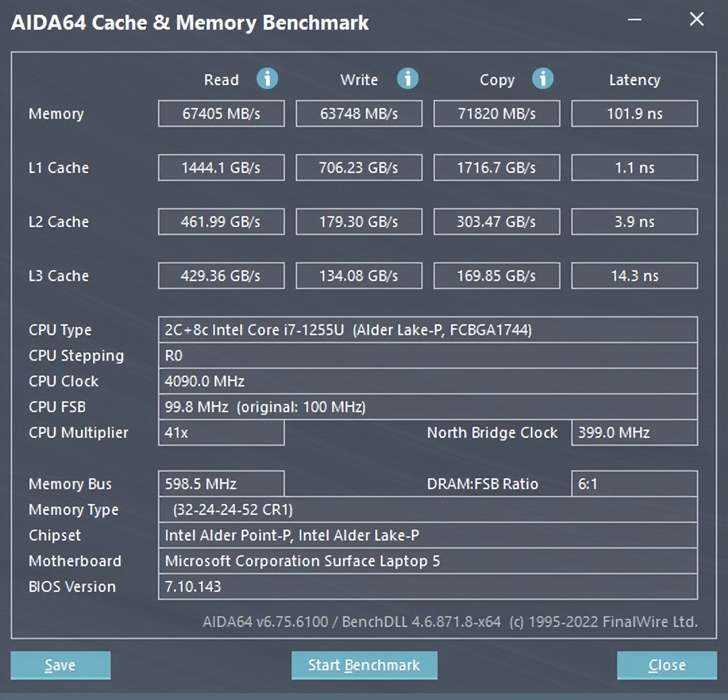The width and height of the screenshot is (728, 700).
Task: Click the Copy column info icon
Action: pyautogui.click(x=543, y=79)
